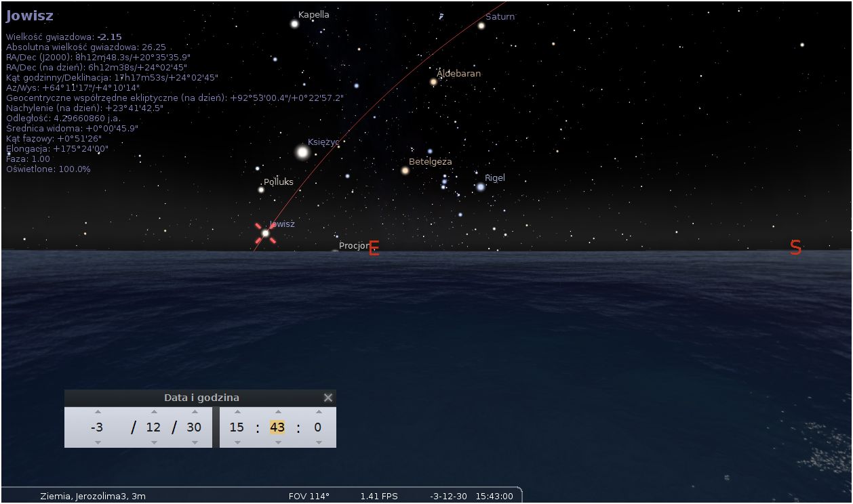Decrease the year value with down arrow
853x504 pixels.
98,442
